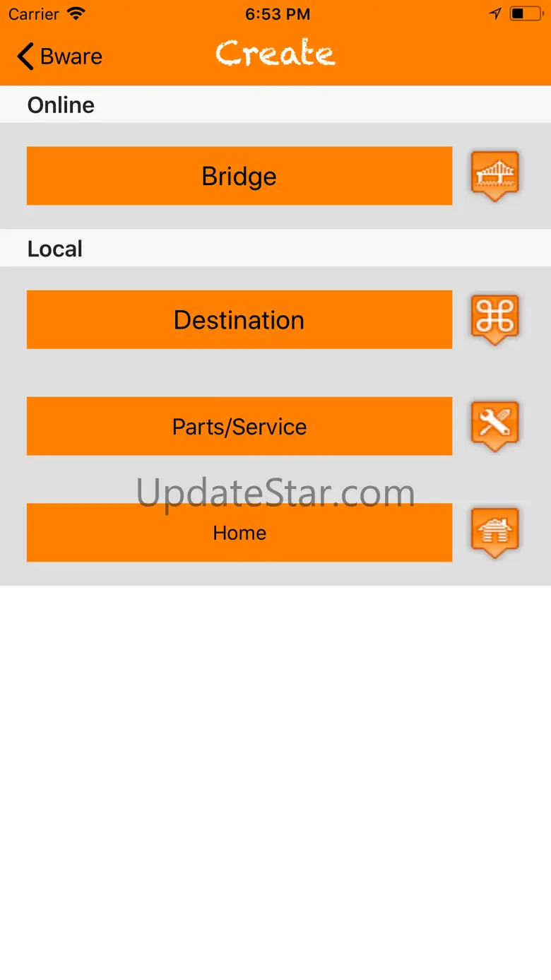Tap the bridge map pin icon
551x980 pixels.
click(495, 175)
